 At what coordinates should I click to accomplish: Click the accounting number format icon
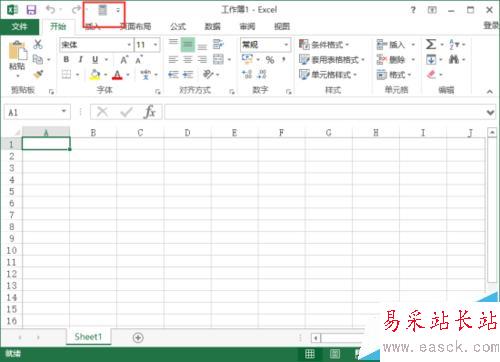(247, 59)
